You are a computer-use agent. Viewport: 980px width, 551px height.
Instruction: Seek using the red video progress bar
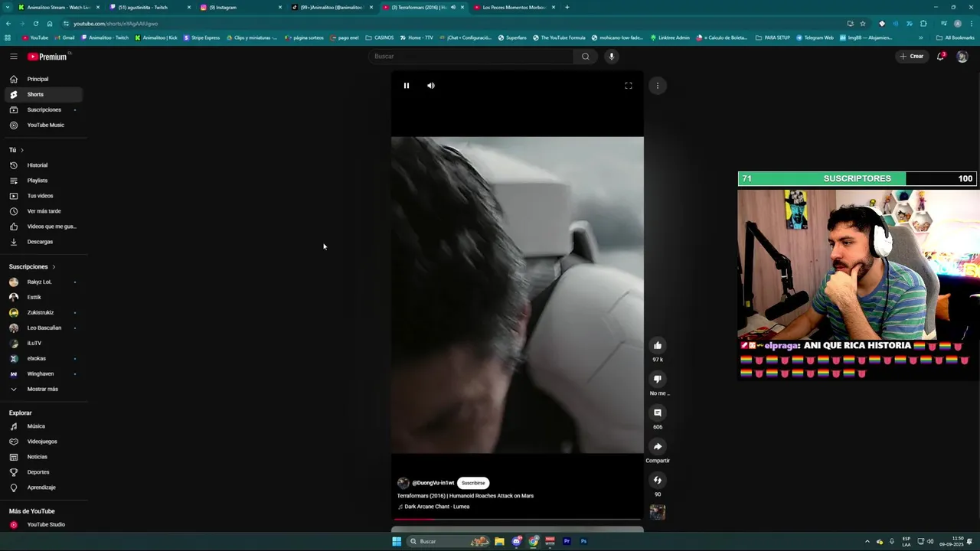(518, 519)
